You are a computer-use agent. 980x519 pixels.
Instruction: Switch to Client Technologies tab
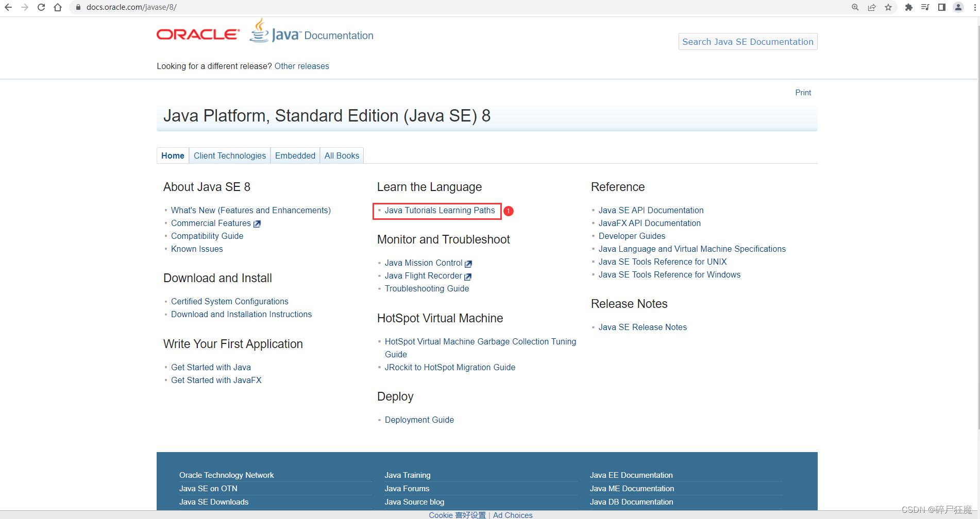coord(230,155)
